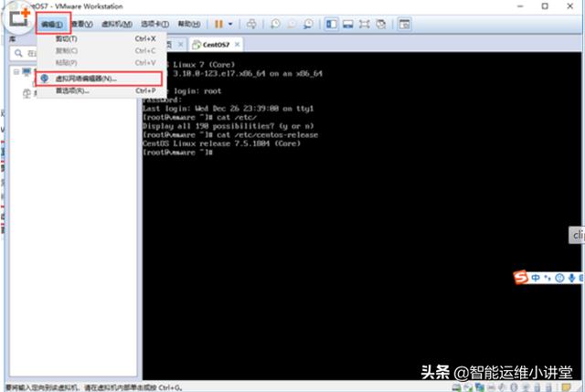Screen dimensions: 585x392
Task: Close the CentOS7 tab
Action: click(238, 45)
